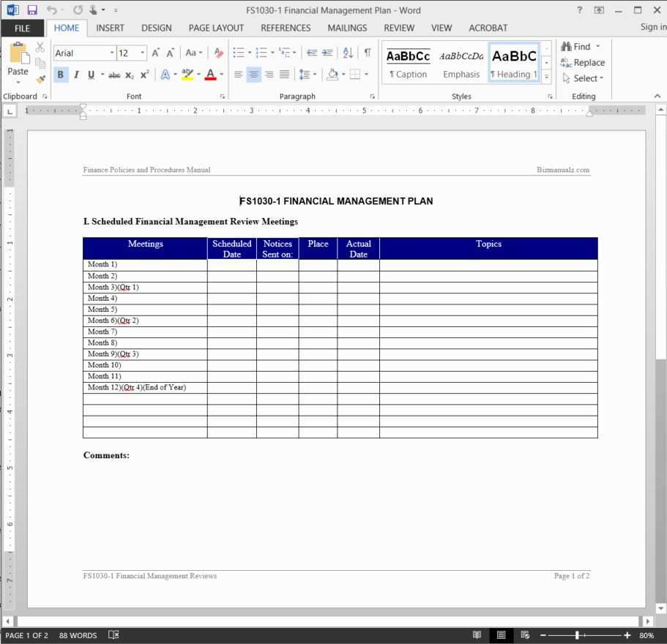The width and height of the screenshot is (667, 644).
Task: Open the REFERENCES ribbon tab
Action: pos(286,28)
